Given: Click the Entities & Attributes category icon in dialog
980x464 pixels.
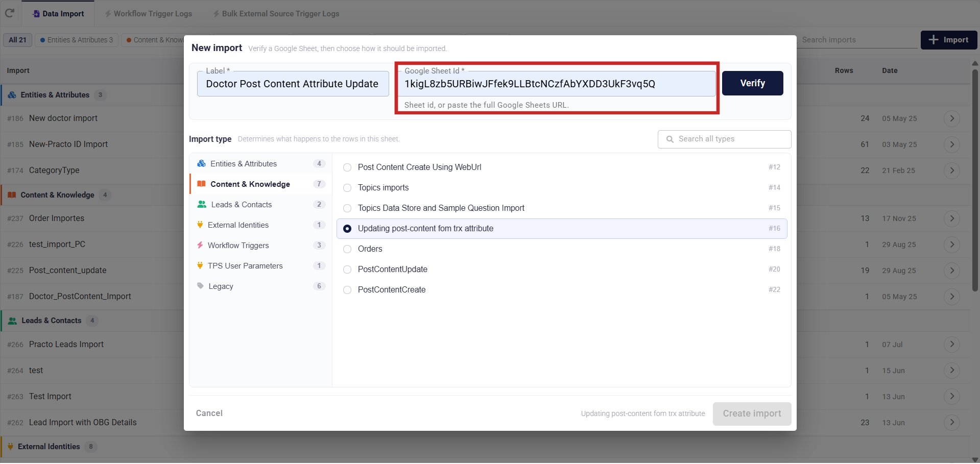Looking at the screenshot, I should click(201, 164).
